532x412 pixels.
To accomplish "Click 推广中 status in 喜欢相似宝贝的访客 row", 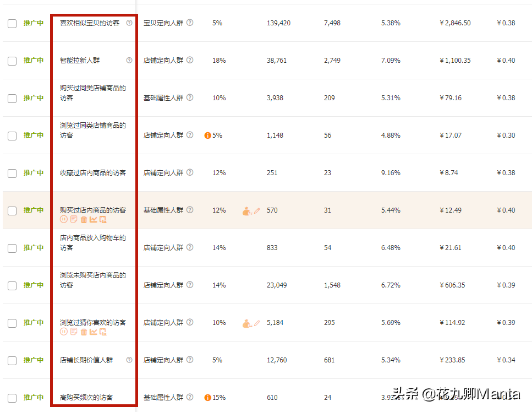I will [x=33, y=23].
